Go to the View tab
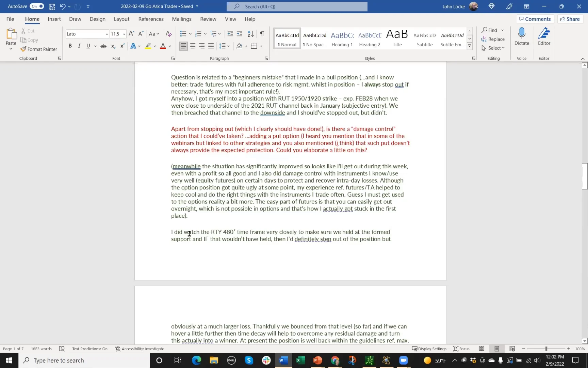This screenshot has height=368, width=588. pyautogui.click(x=230, y=19)
